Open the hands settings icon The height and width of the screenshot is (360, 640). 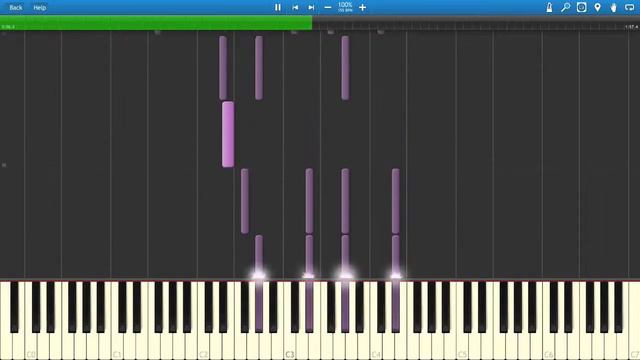613,7
